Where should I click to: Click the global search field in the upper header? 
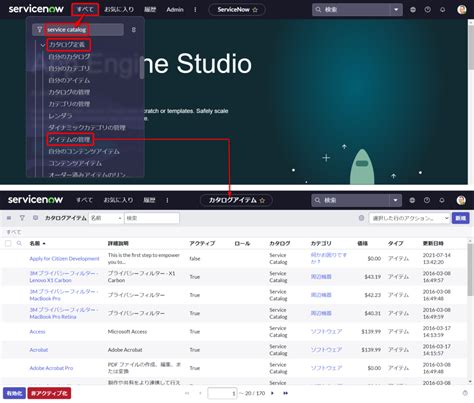(x=351, y=10)
